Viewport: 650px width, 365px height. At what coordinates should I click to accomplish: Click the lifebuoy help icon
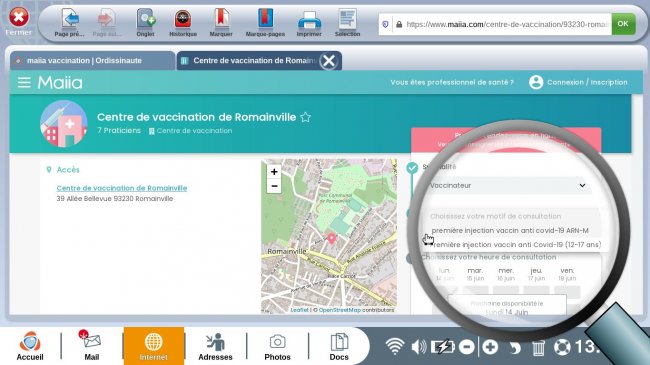tap(562, 347)
